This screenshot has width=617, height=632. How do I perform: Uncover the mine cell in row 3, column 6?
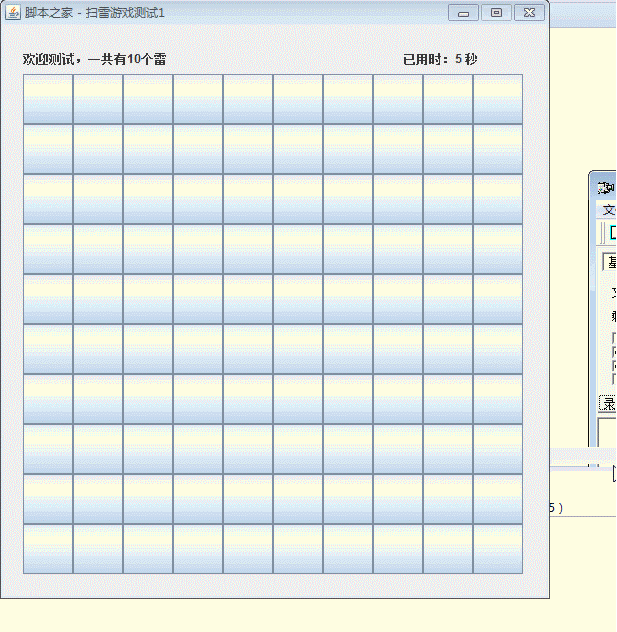coord(298,199)
